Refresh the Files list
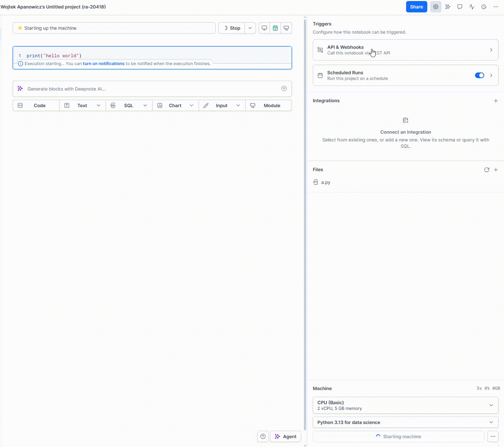Image resolution: width=504 pixels, height=447 pixels. pyautogui.click(x=487, y=170)
